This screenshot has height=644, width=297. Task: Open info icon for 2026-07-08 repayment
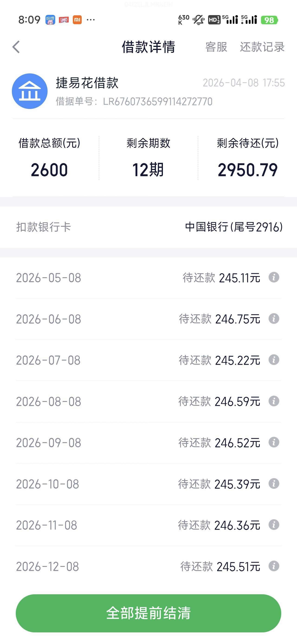[274, 360]
